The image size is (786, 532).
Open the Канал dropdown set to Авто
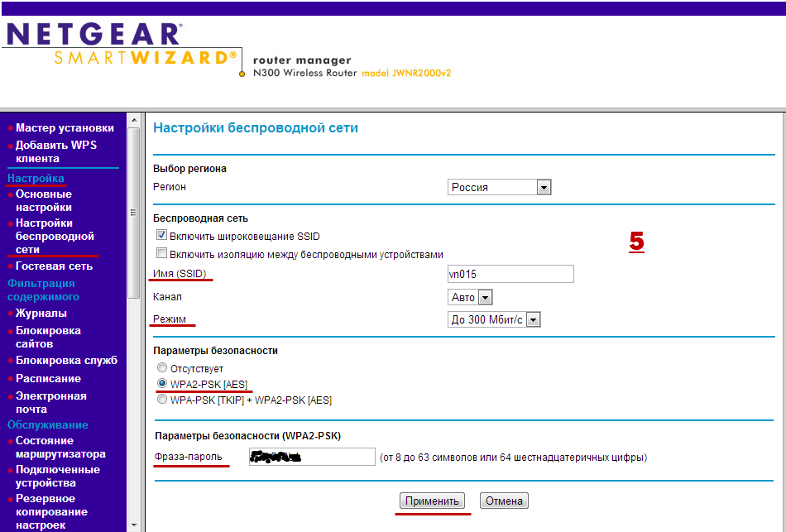pyautogui.click(x=470, y=297)
